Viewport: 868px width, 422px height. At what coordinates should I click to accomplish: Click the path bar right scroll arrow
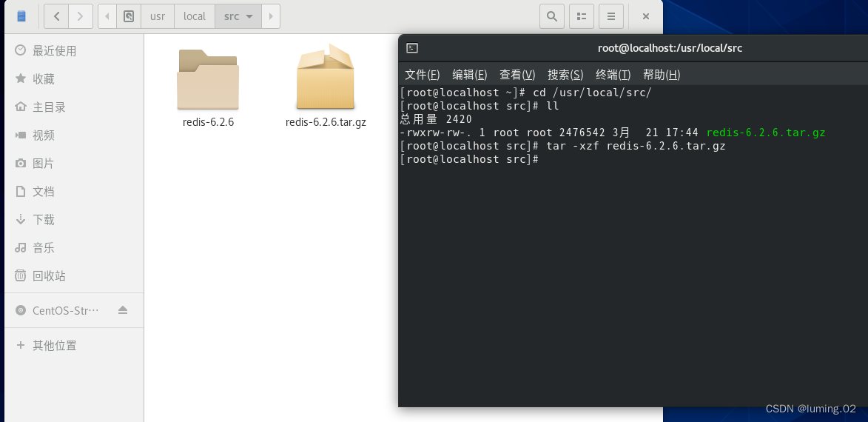[x=271, y=16]
